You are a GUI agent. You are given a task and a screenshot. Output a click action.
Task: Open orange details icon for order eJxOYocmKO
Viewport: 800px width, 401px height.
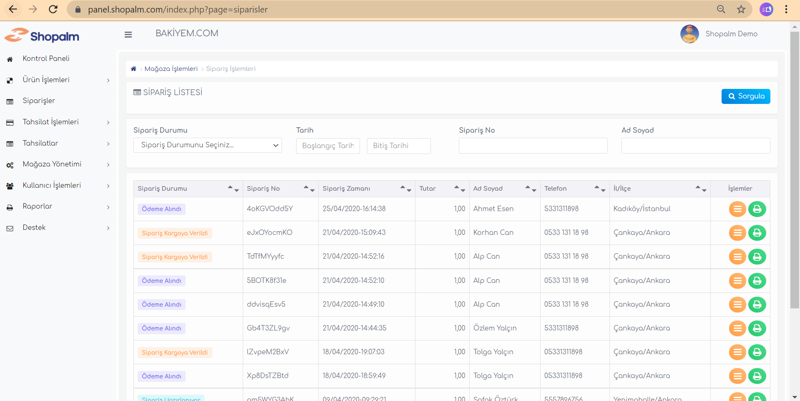[x=737, y=233]
